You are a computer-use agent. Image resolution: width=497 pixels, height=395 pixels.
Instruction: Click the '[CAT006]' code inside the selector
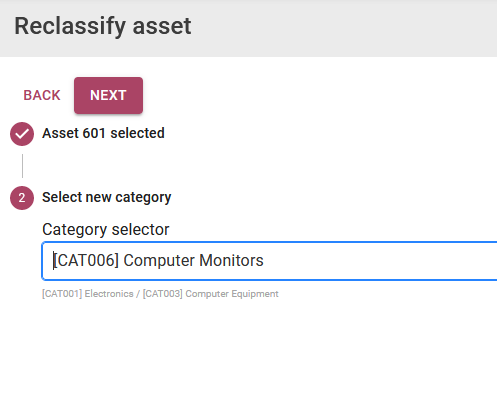[86, 260]
